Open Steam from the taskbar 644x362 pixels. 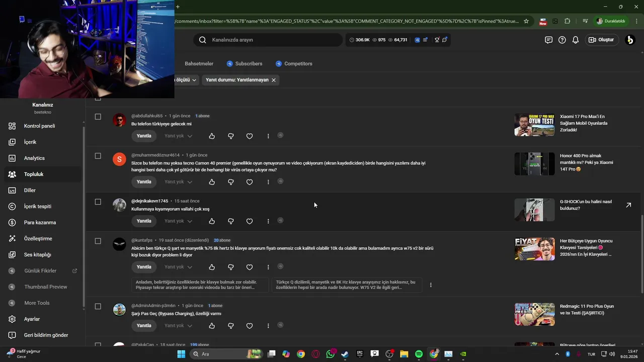click(x=345, y=354)
